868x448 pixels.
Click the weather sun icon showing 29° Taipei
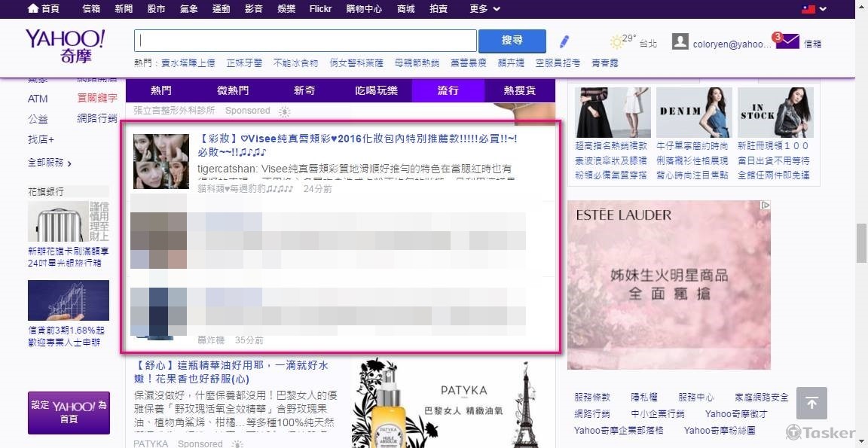616,41
